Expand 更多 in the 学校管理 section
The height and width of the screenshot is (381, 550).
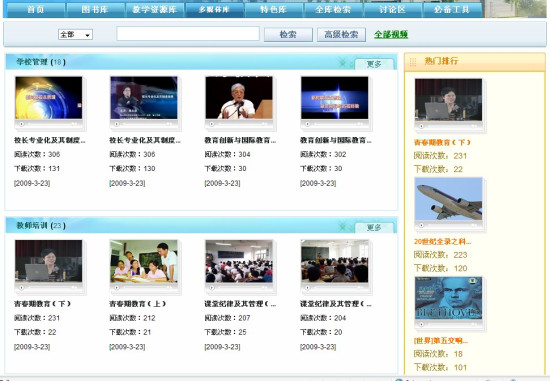(374, 64)
